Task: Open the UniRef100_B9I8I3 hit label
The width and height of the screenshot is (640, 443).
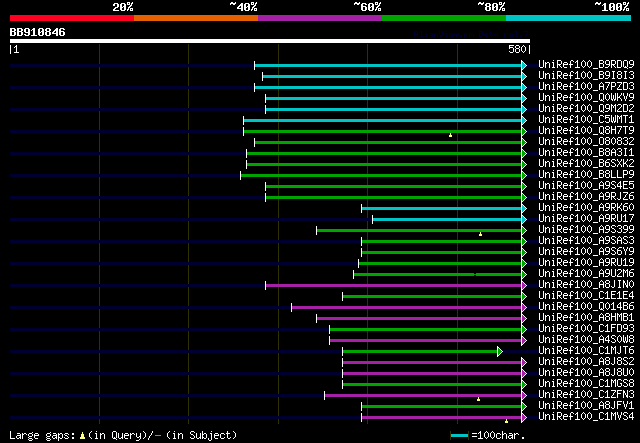Action: click(x=586, y=76)
